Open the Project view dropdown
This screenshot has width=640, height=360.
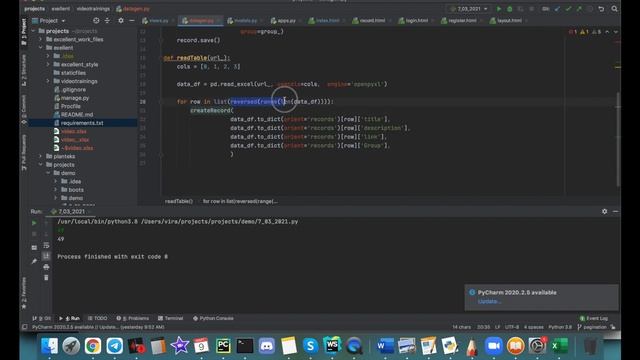click(49, 20)
